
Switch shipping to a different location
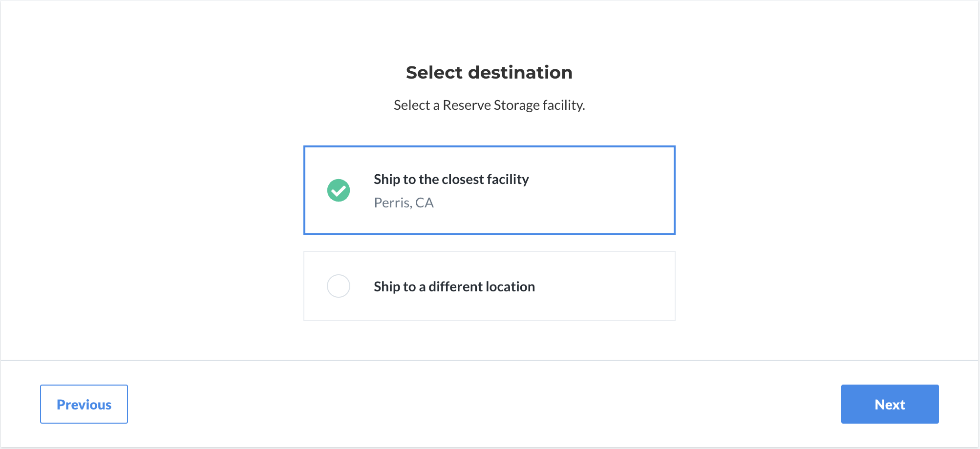coord(490,286)
